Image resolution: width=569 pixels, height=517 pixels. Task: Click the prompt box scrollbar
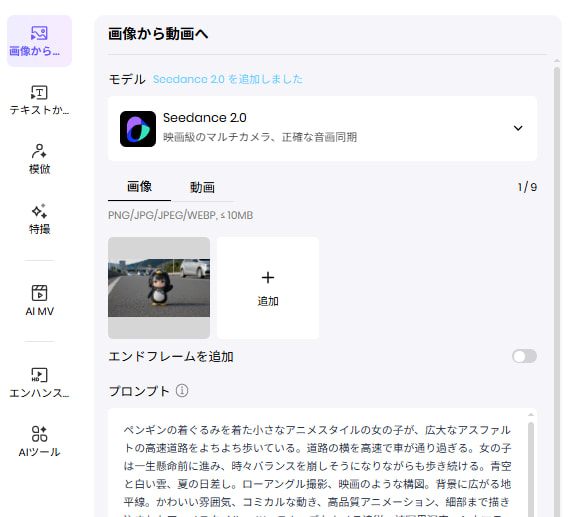pos(531,468)
